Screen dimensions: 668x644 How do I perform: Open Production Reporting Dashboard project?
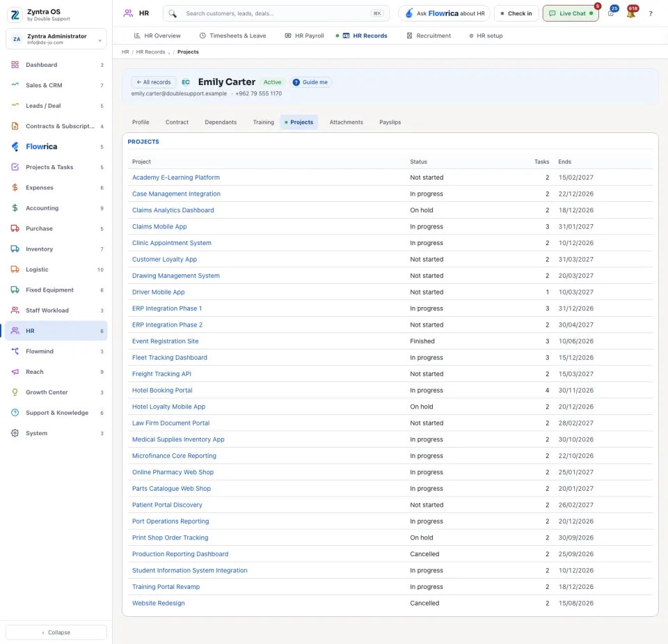click(180, 554)
